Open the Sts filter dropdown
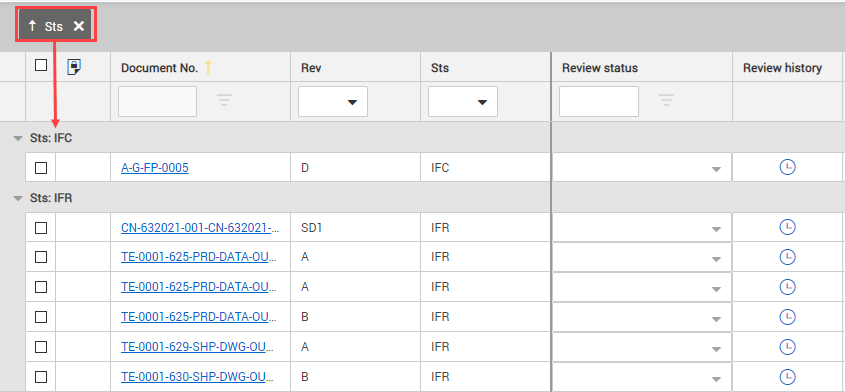The image size is (845, 392). [462, 101]
